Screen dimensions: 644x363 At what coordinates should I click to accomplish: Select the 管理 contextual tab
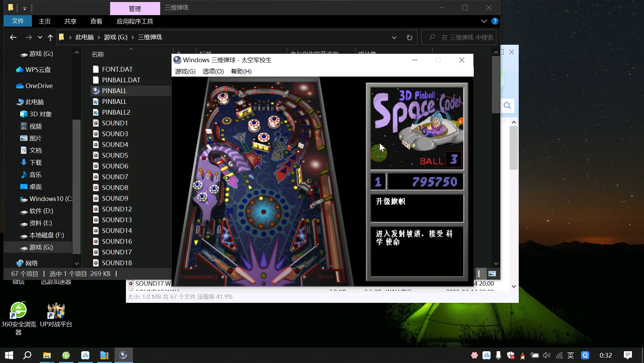point(135,8)
